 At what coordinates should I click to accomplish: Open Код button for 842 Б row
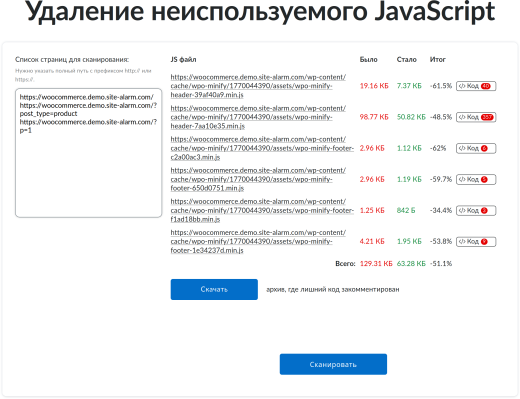click(x=476, y=210)
